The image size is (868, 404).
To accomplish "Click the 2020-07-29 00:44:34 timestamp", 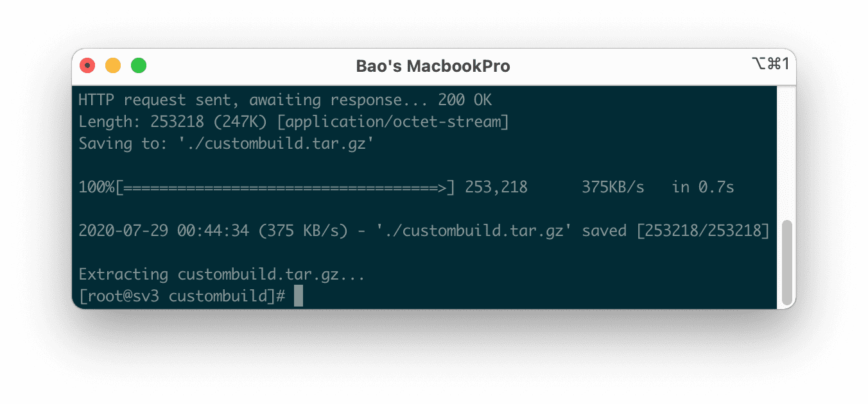I will [164, 231].
